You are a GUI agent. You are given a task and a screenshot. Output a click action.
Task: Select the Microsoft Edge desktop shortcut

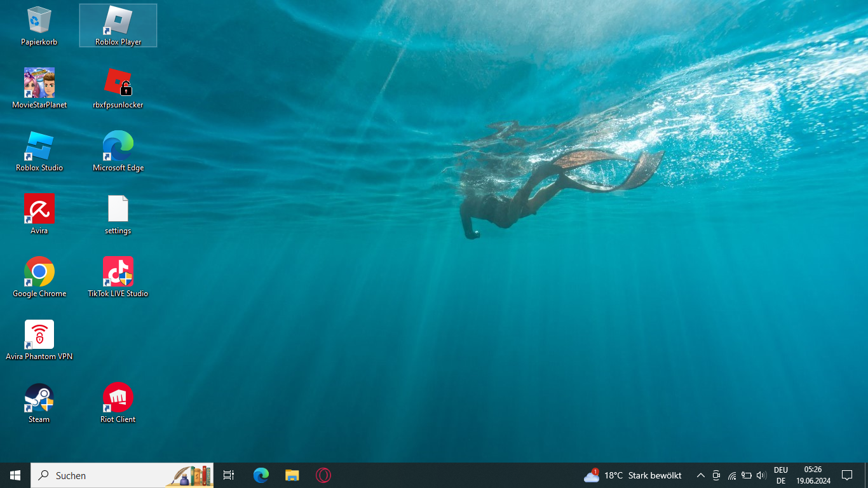118,151
